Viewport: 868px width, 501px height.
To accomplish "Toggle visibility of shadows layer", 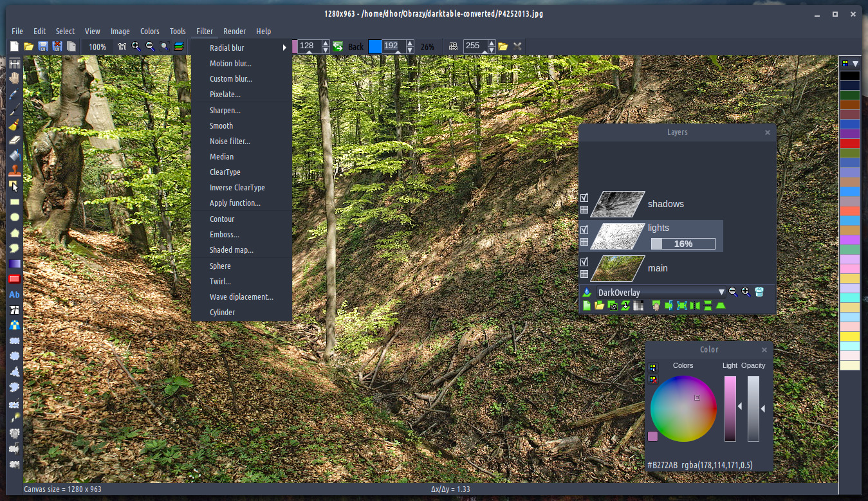I will coord(584,198).
